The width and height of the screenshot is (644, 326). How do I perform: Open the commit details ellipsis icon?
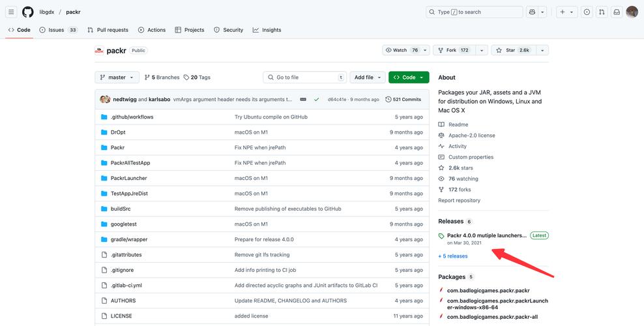click(x=303, y=99)
